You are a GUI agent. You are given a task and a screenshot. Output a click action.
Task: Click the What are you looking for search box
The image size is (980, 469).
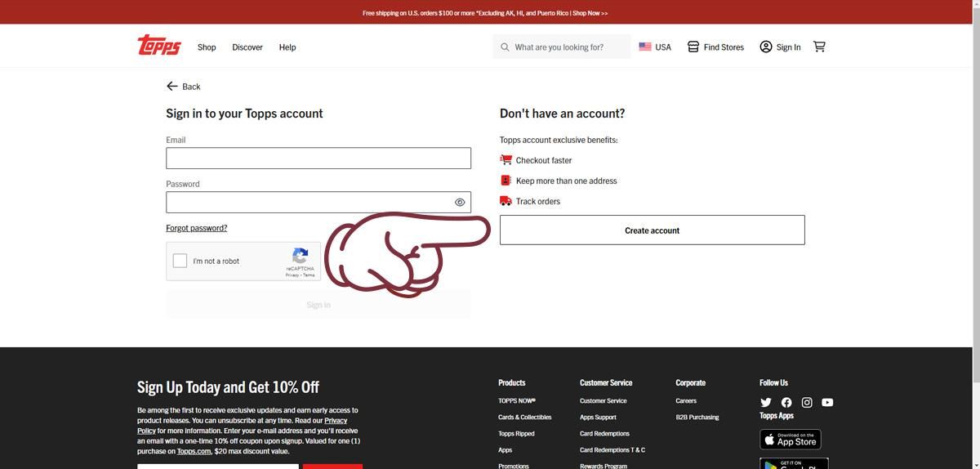[x=562, y=47]
